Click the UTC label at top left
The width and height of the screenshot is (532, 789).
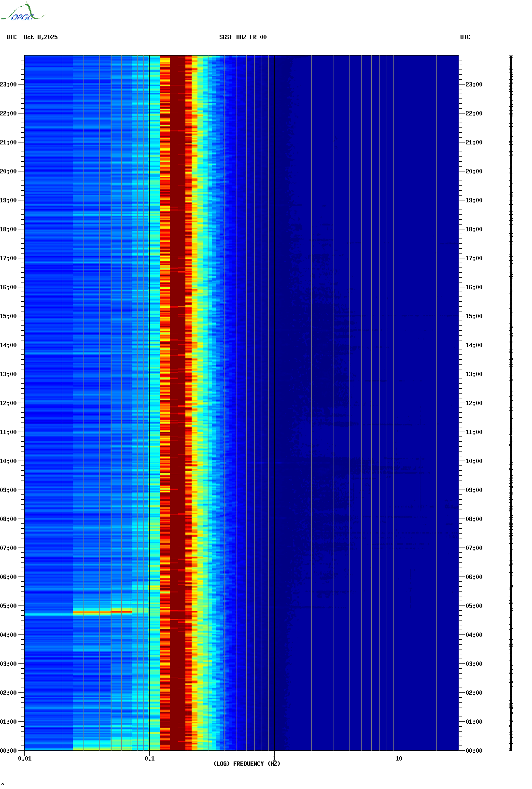pos(12,37)
